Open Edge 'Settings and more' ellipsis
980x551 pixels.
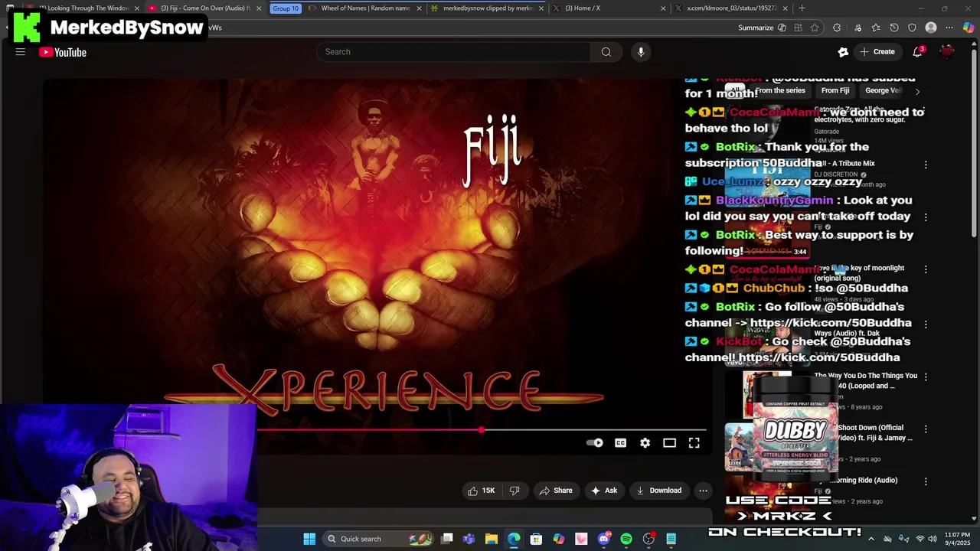[949, 28]
